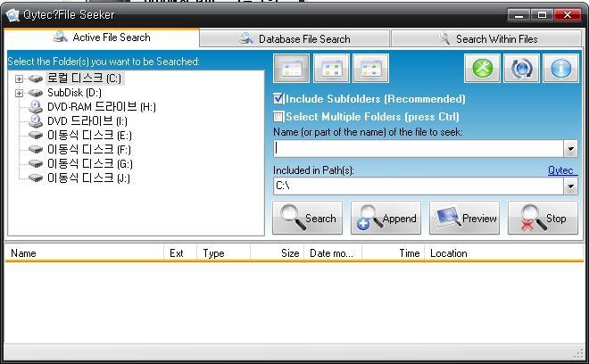This screenshot has height=364, width=589.
Task: Switch to Database File Search tab
Action: coord(294,38)
